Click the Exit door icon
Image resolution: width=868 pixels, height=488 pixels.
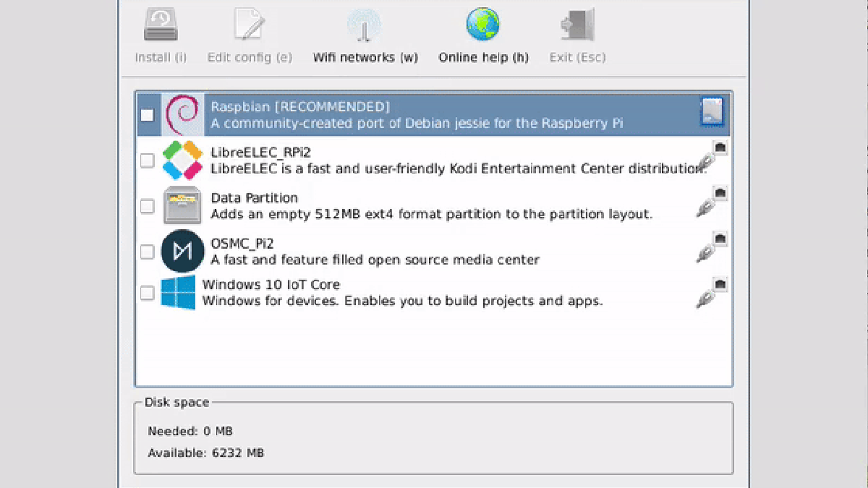(x=577, y=24)
